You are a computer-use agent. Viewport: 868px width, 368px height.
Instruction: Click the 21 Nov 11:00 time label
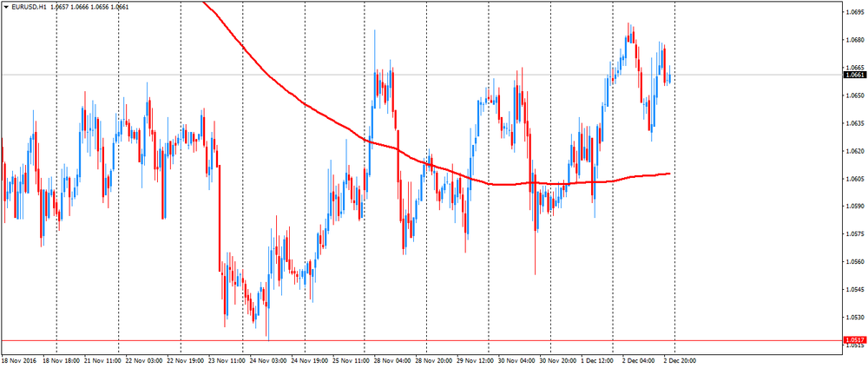102,359
